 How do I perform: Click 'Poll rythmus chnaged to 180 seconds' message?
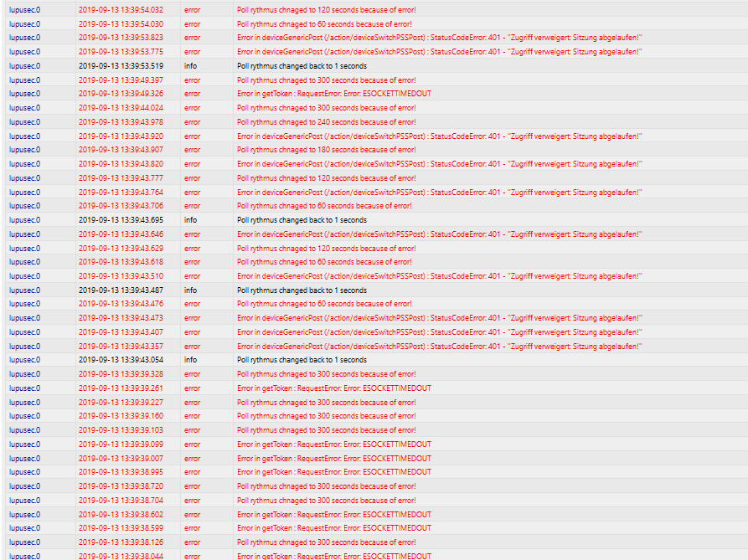327,150
